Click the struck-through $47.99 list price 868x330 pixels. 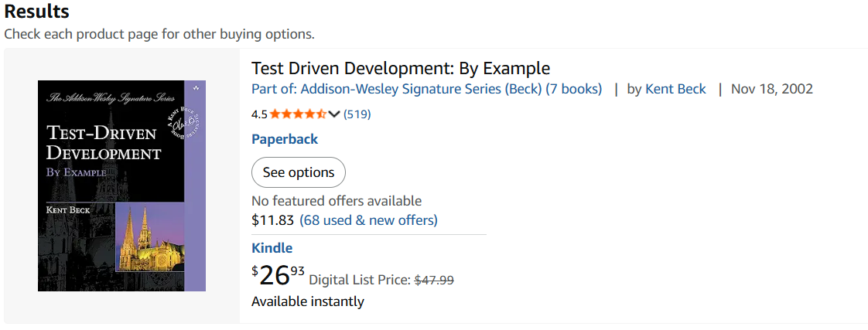tap(434, 280)
